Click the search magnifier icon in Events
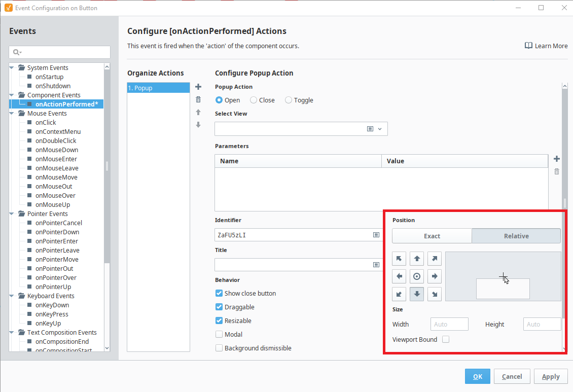 (x=16, y=52)
